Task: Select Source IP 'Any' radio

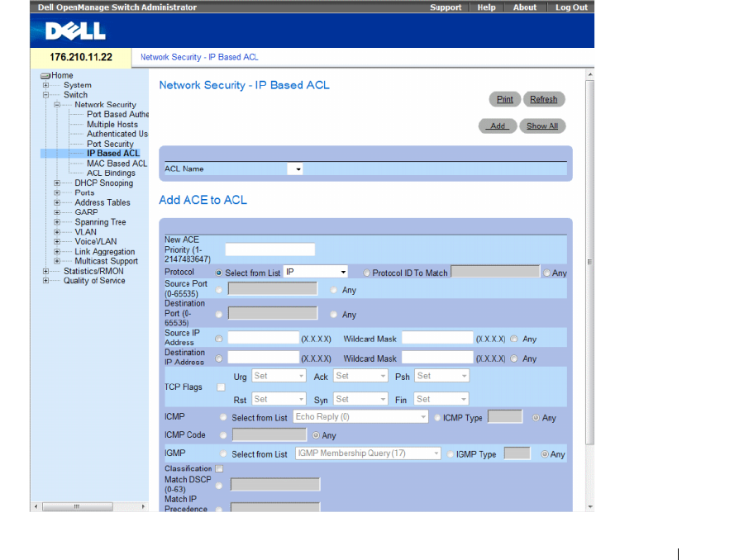Action: point(514,339)
